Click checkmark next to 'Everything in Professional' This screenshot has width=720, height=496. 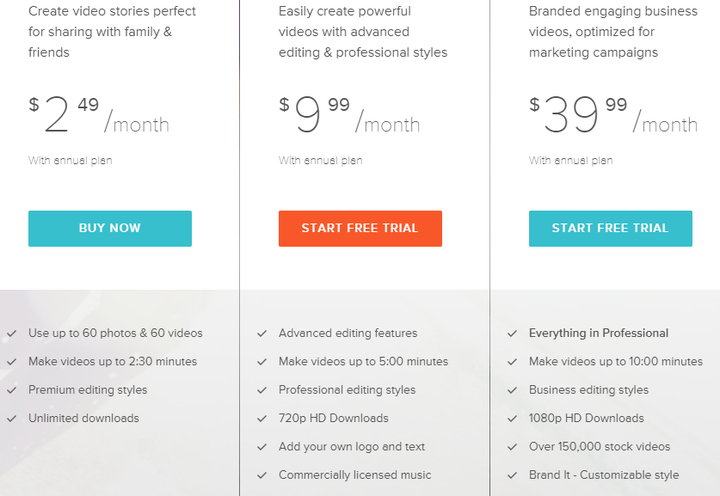click(512, 333)
